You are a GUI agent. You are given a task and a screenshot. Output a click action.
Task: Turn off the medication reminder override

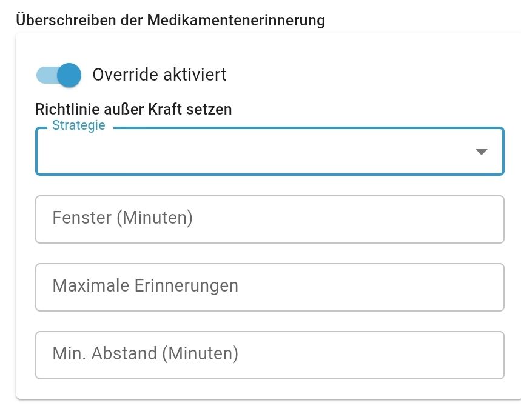tap(58, 75)
